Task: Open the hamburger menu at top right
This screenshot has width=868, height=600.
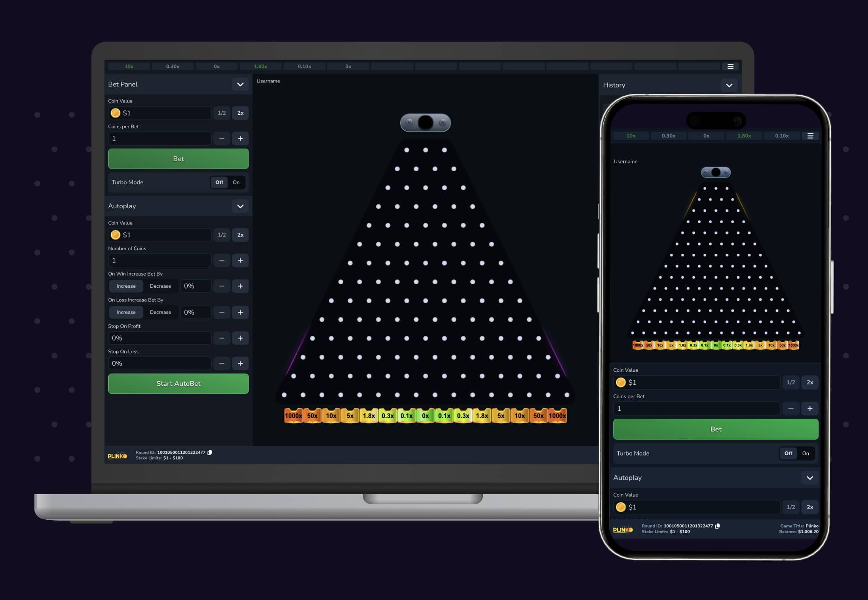Action: (731, 66)
